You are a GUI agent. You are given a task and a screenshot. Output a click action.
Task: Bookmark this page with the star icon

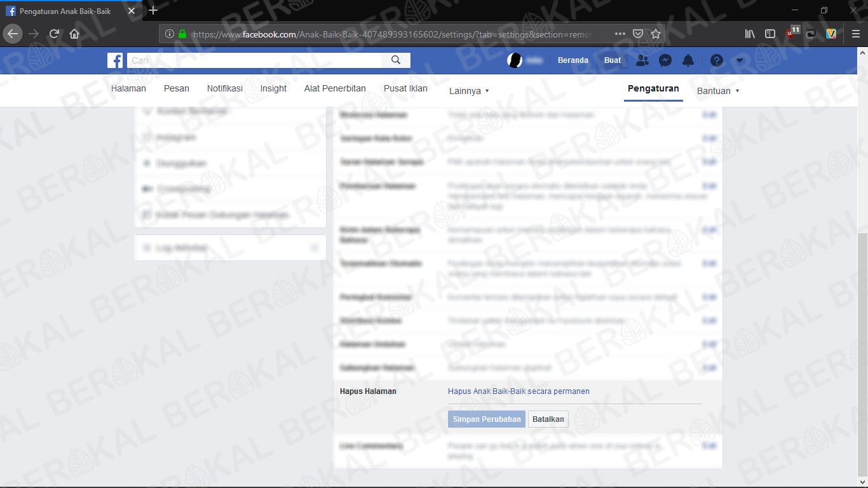[x=656, y=34]
